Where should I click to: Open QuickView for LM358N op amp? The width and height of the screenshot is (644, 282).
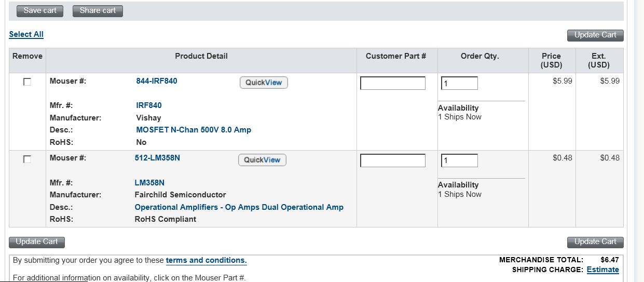(262, 160)
